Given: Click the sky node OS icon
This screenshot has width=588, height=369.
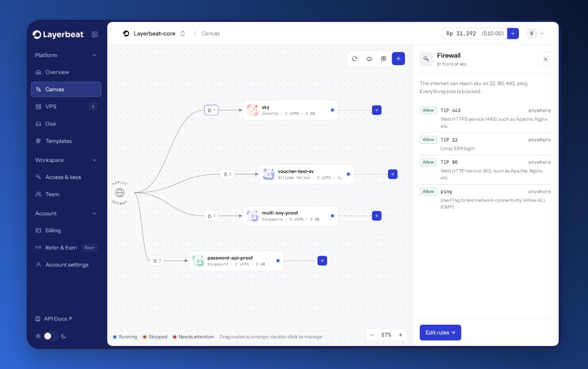Looking at the screenshot, I should (x=252, y=110).
